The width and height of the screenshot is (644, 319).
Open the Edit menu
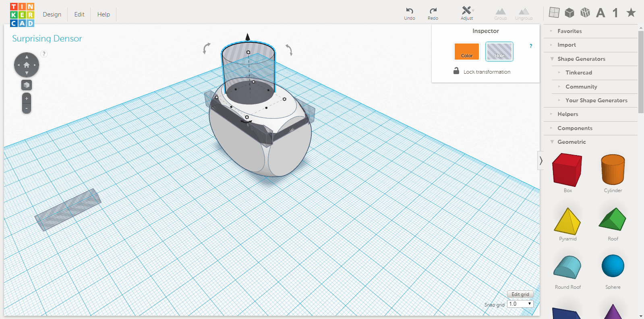79,14
